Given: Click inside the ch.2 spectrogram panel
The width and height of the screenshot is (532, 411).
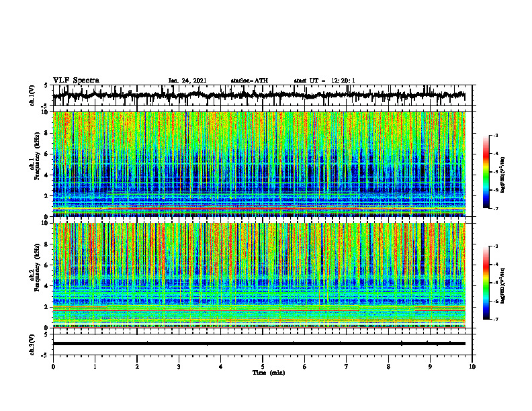Looking at the screenshot, I should pyautogui.click(x=259, y=275).
